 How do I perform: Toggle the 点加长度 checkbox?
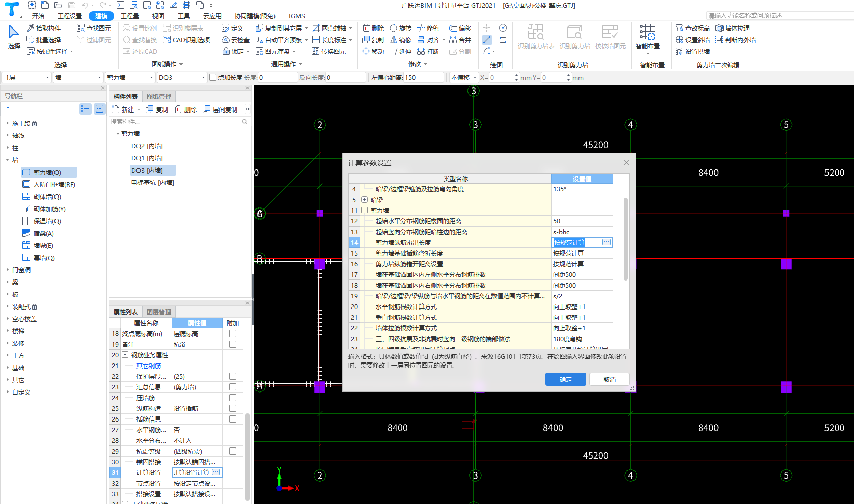(213, 77)
